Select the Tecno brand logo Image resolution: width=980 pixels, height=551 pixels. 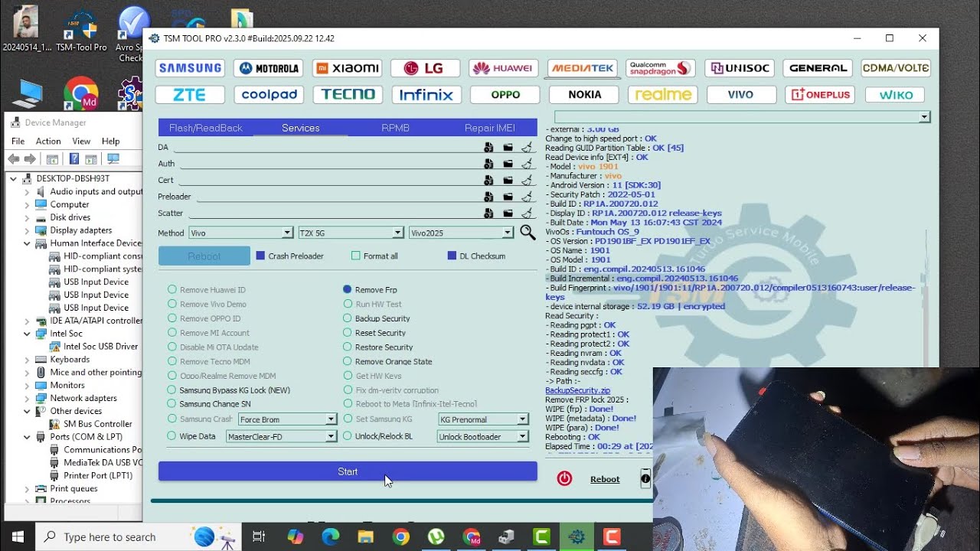(347, 95)
